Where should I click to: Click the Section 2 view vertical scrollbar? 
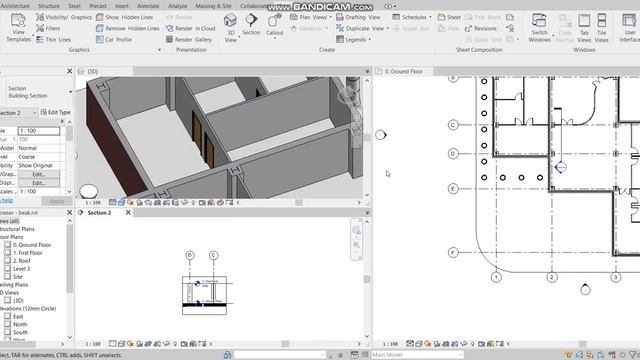coord(367,279)
